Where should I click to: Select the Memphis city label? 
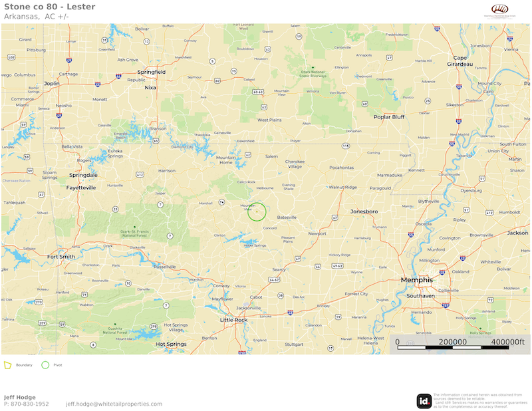[417, 280]
